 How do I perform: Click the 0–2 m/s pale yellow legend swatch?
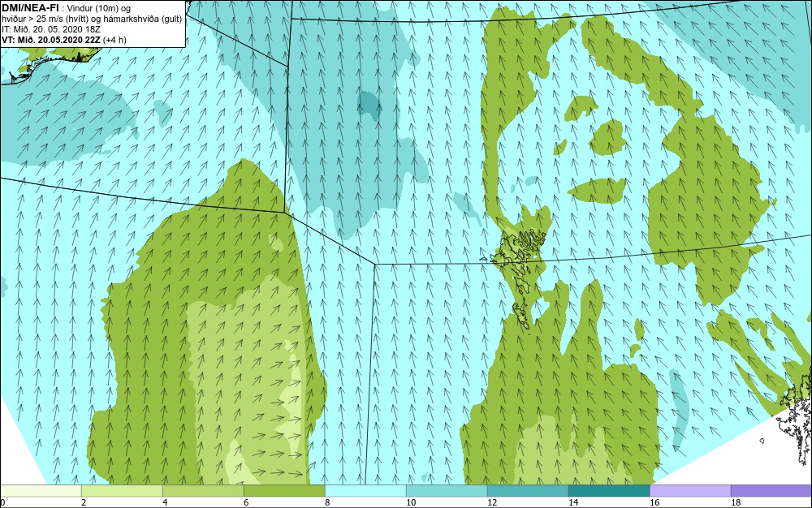(41, 490)
